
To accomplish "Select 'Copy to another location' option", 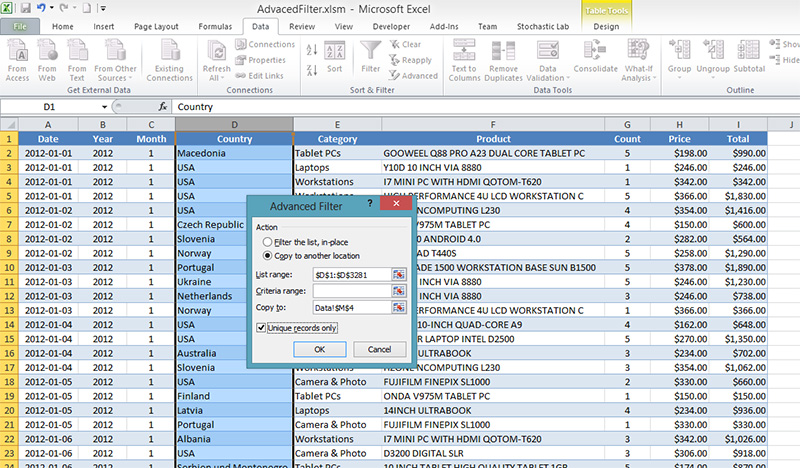I will click(x=266, y=256).
